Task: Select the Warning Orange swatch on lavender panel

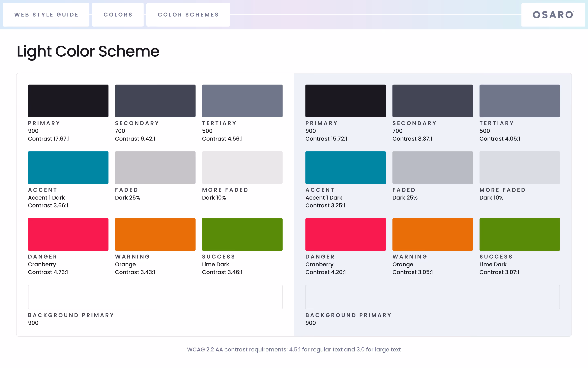Action: tap(432, 234)
